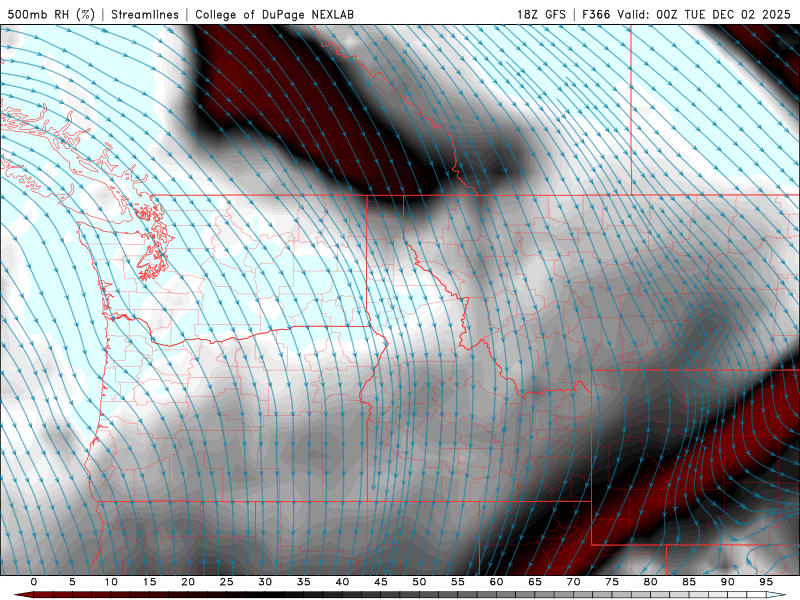This screenshot has height=600, width=800.
Task: Select the 80 value on RH color scale
Action: click(651, 582)
